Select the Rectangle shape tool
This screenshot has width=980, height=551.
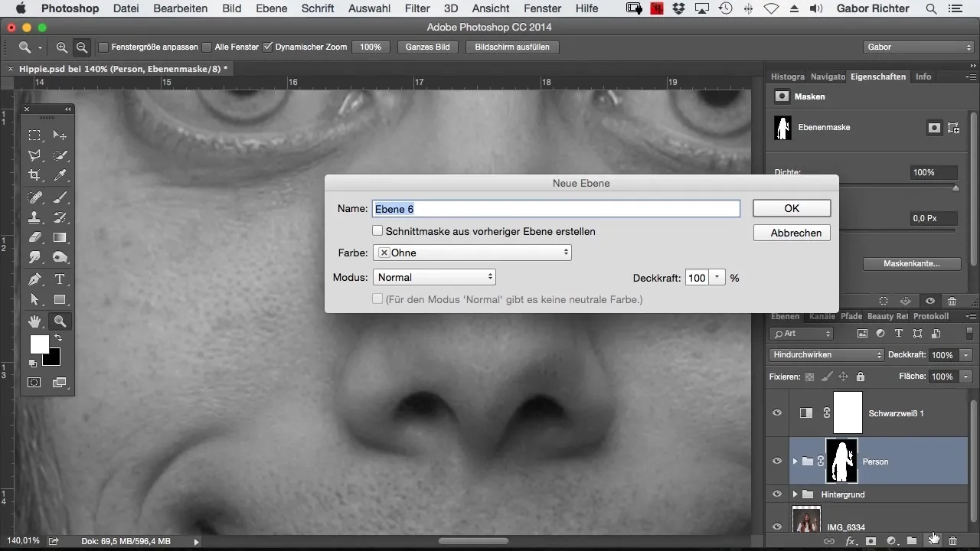click(x=60, y=299)
